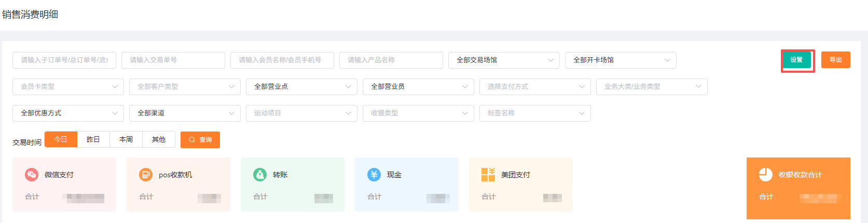Open the 选择支付方式 dropdown
Viewport: 868px width, 223px height.
pos(535,87)
